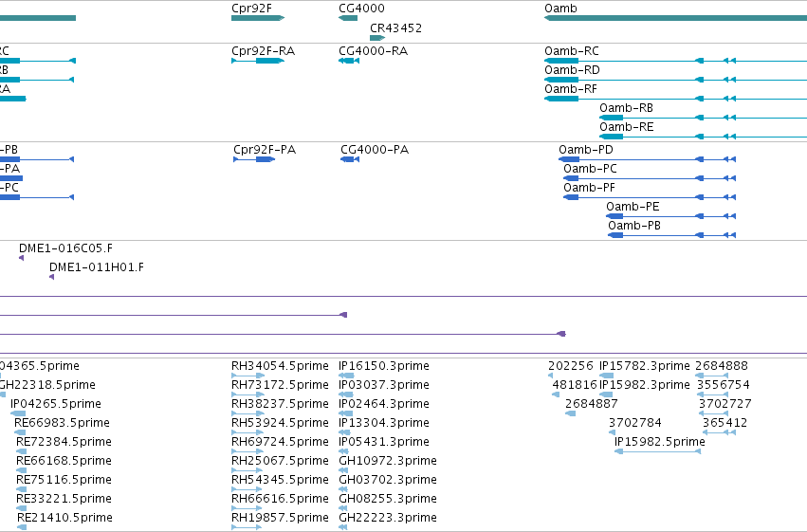Click the 3702784 feature label

coord(635,423)
